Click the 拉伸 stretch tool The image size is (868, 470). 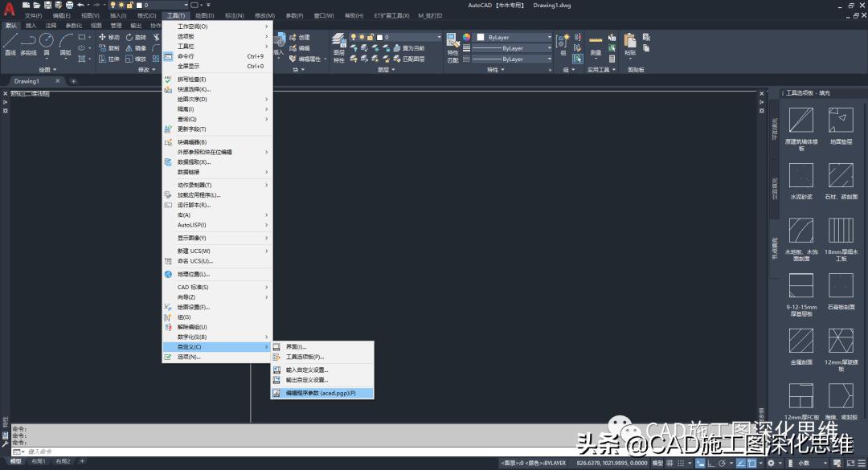pos(109,59)
